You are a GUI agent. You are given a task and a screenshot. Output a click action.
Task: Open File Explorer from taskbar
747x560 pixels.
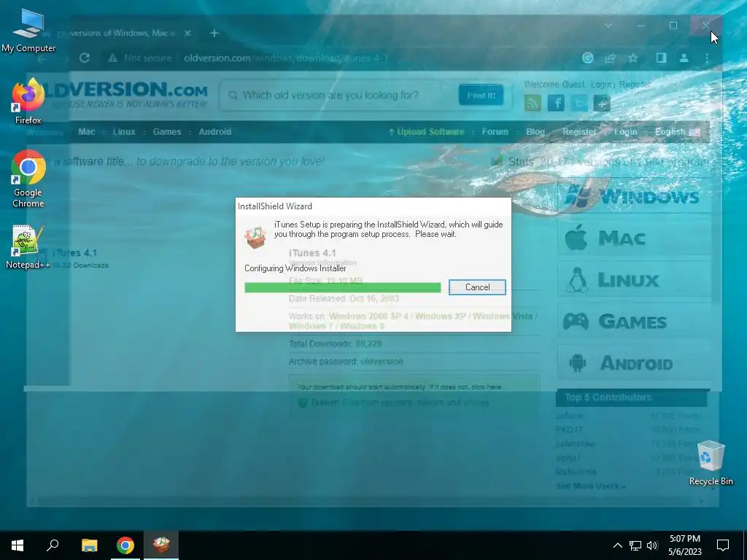click(x=89, y=545)
